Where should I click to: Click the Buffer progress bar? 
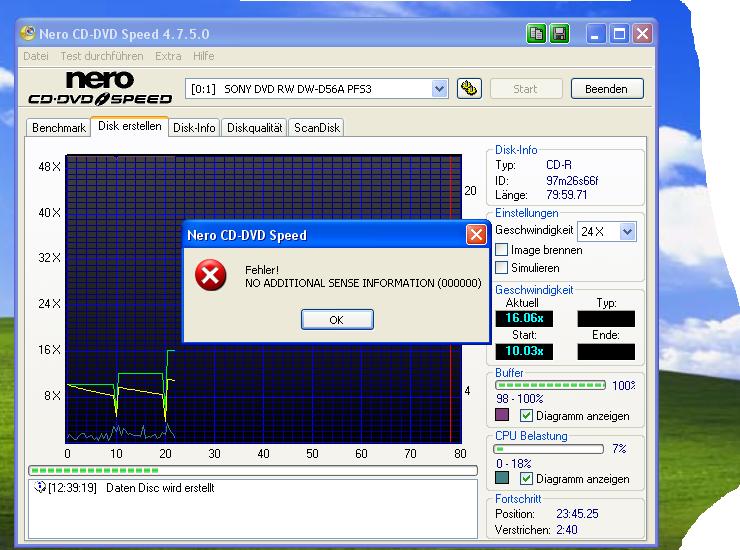pos(550,385)
